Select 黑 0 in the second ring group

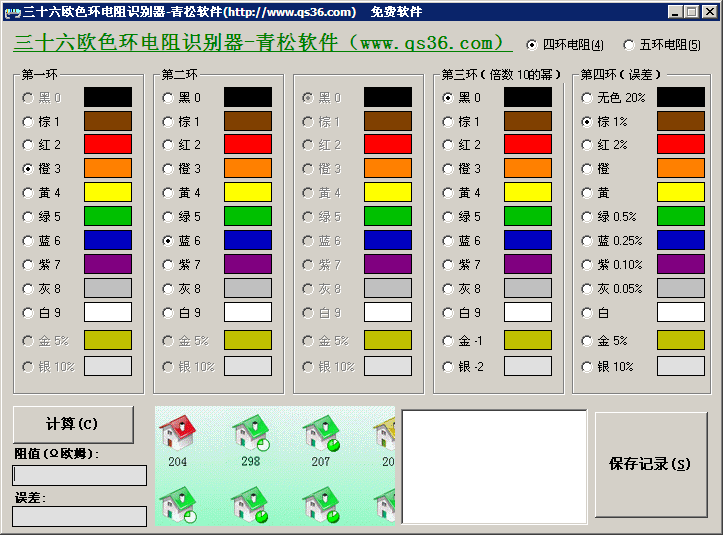(182, 98)
